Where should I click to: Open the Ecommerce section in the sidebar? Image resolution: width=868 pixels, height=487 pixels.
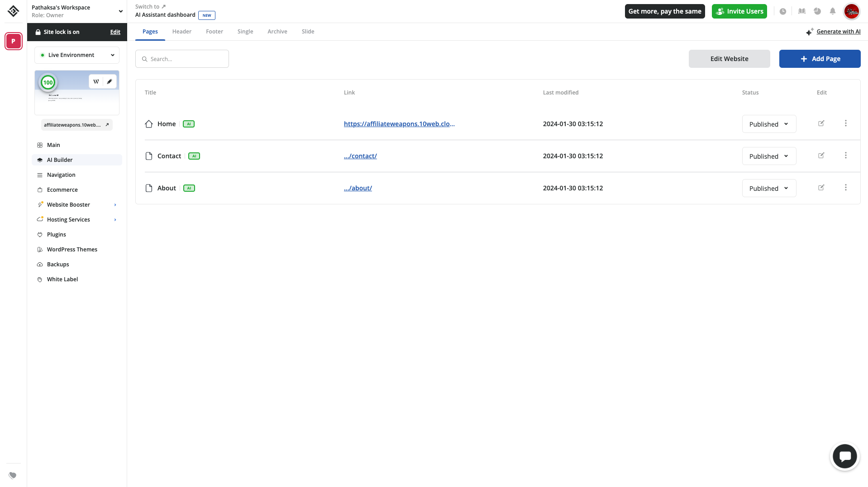[62, 189]
